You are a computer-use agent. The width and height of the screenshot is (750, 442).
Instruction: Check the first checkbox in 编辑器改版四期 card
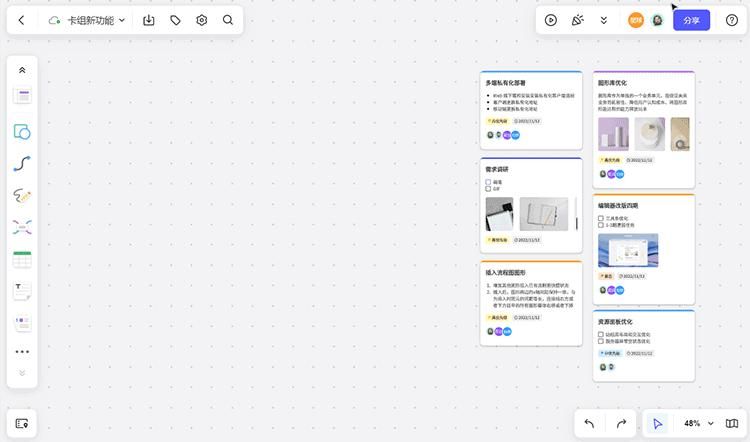click(601, 218)
